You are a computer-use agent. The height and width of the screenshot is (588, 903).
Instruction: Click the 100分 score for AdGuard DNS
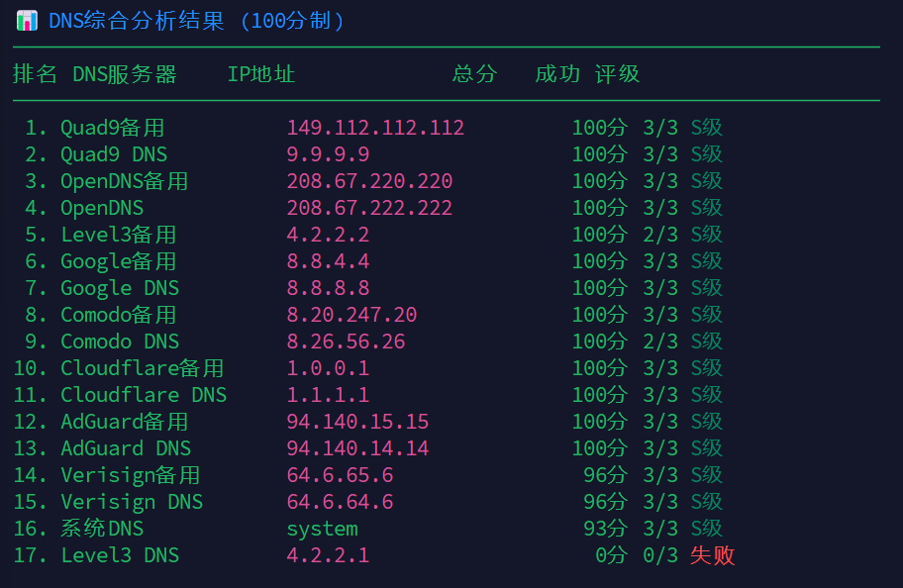(x=599, y=448)
